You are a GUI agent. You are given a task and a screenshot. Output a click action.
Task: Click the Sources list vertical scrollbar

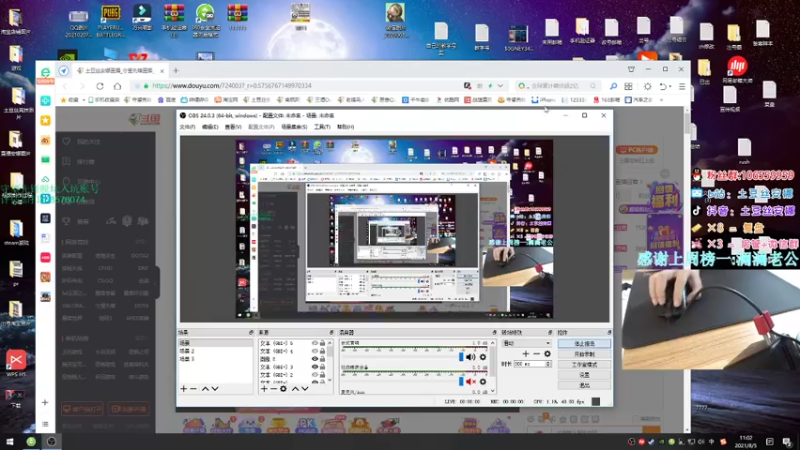click(x=330, y=361)
